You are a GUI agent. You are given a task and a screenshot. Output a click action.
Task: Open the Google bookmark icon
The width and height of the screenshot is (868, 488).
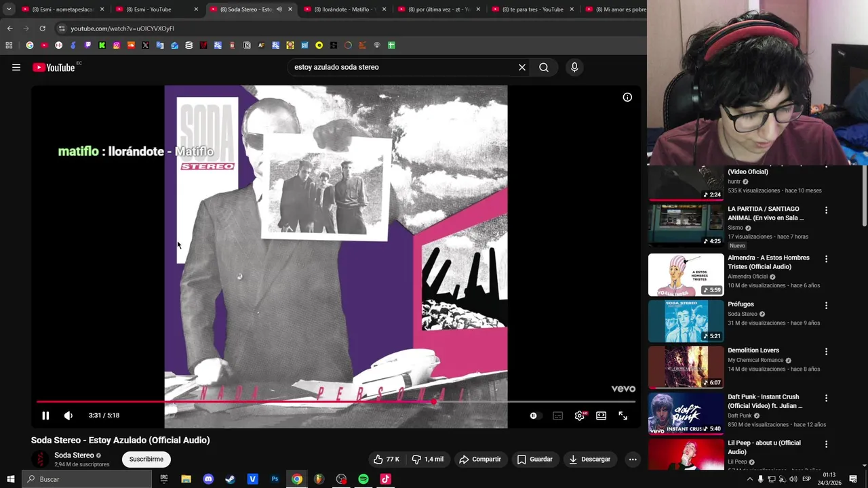30,45
